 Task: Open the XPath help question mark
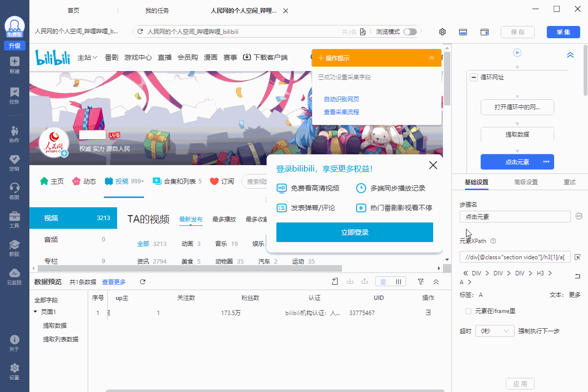[493, 241]
